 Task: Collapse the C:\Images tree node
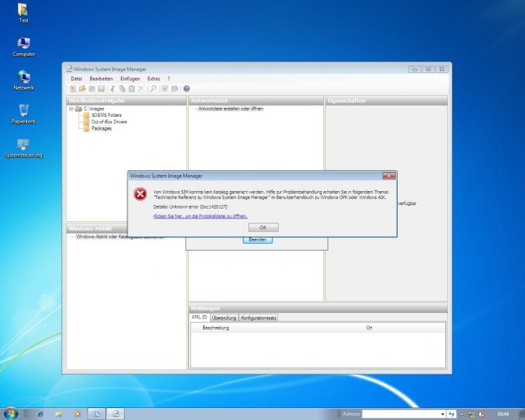click(71, 109)
